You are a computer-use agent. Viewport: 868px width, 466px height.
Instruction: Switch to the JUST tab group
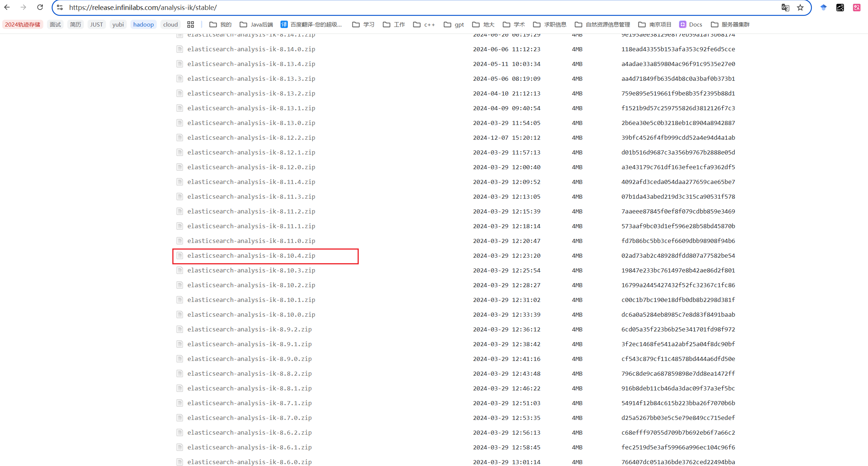tap(97, 24)
